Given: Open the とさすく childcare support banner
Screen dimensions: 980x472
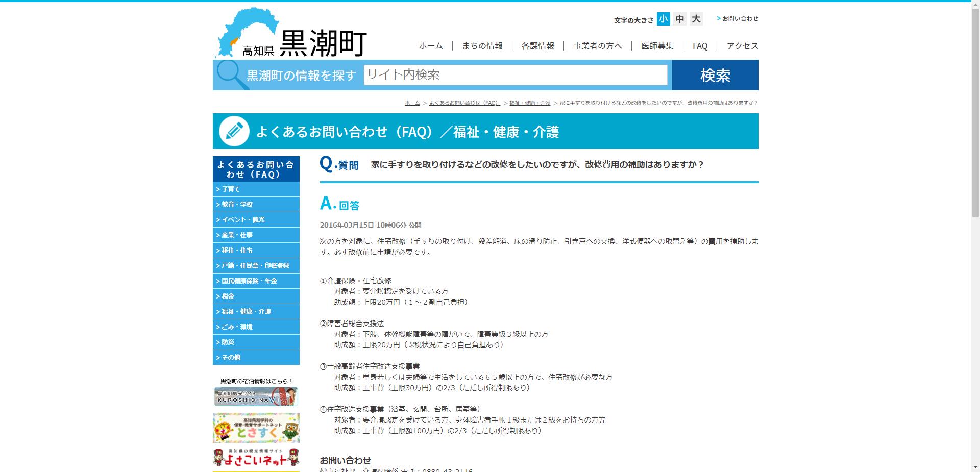Looking at the screenshot, I should click(x=256, y=428).
